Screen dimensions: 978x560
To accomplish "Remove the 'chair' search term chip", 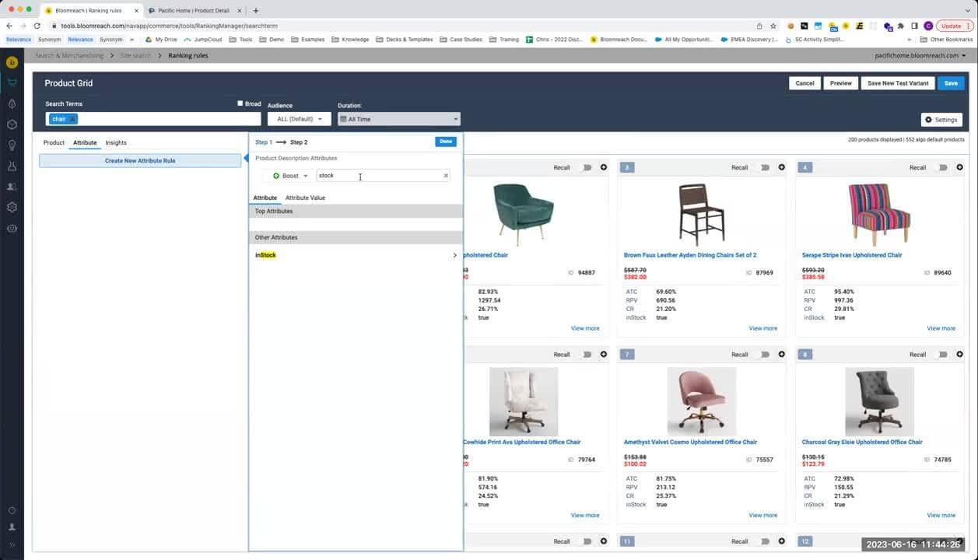I will pos(72,119).
